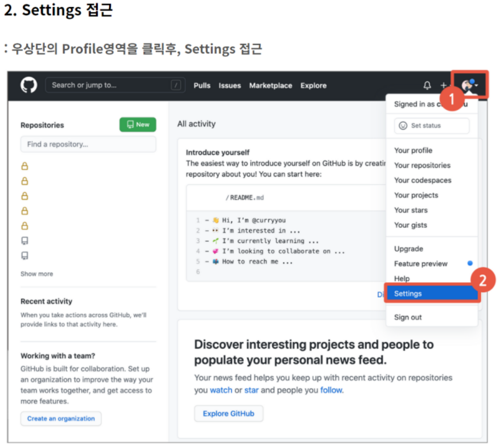Open the profile avatar dropdown
Viewport: 501px width, 448px height.
[x=470, y=85]
